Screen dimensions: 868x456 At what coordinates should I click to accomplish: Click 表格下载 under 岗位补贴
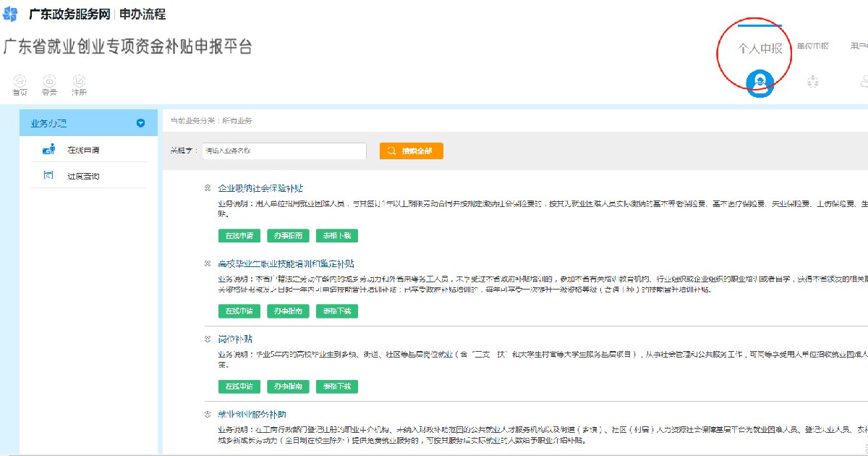(x=337, y=387)
